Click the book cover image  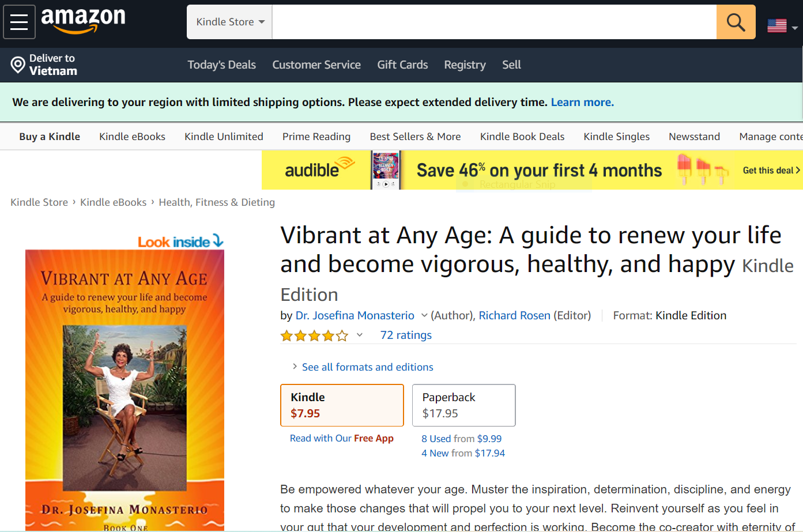click(x=125, y=390)
